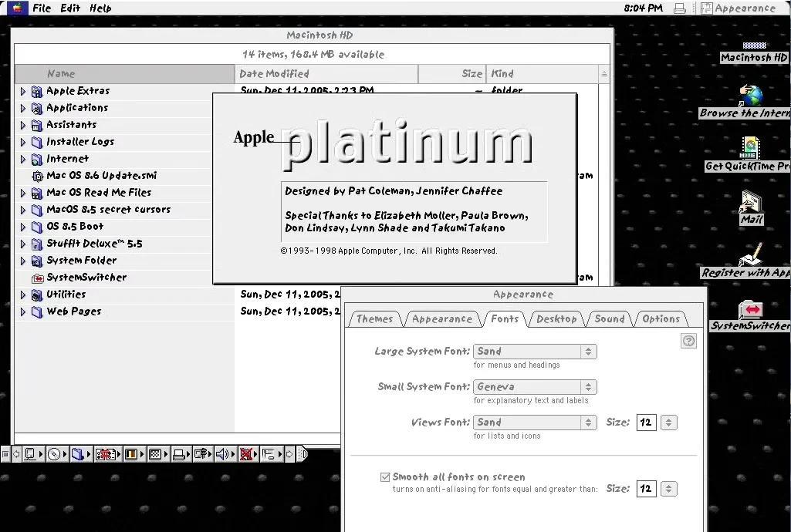Viewport: 791px width, 532px height.
Task: Open the Large System Font popup menu
Action: tap(535, 351)
